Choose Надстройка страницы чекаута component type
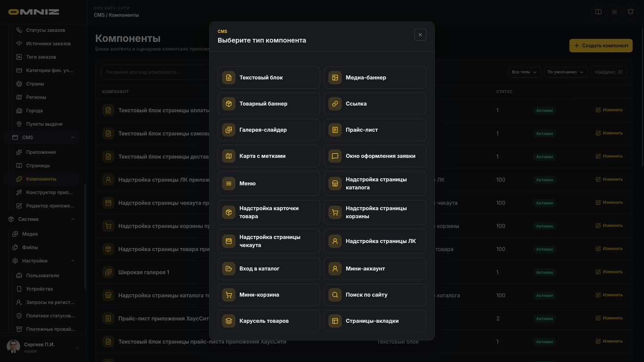The image size is (644, 362). pos(269,241)
